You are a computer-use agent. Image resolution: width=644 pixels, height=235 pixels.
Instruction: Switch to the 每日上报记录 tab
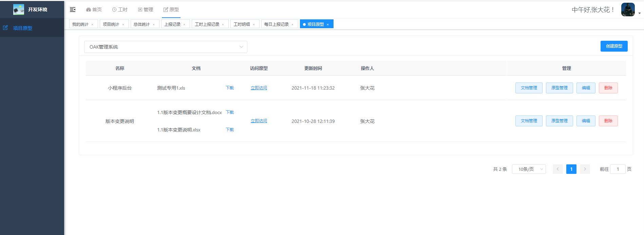click(277, 24)
